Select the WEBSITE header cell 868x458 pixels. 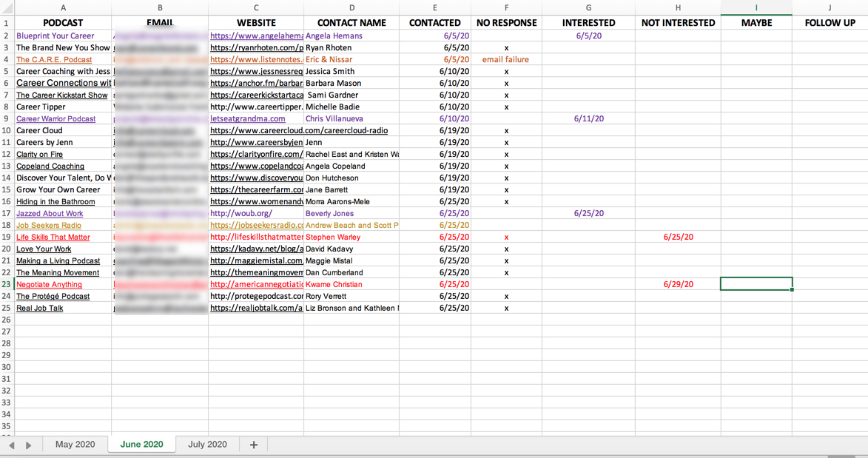tap(256, 23)
